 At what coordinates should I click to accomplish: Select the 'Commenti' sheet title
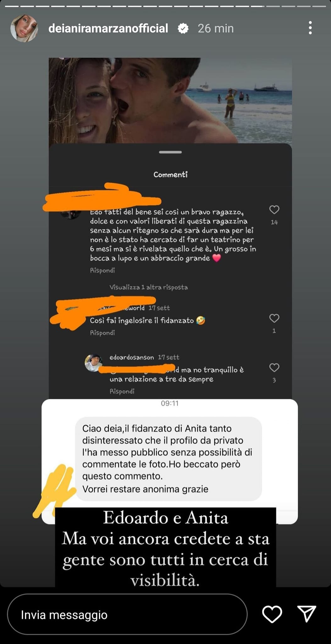click(170, 175)
